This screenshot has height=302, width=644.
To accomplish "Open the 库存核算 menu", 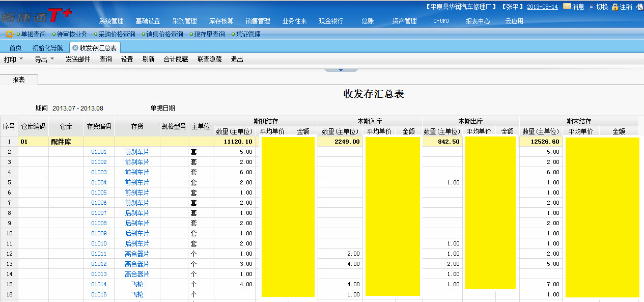I will 221,21.
